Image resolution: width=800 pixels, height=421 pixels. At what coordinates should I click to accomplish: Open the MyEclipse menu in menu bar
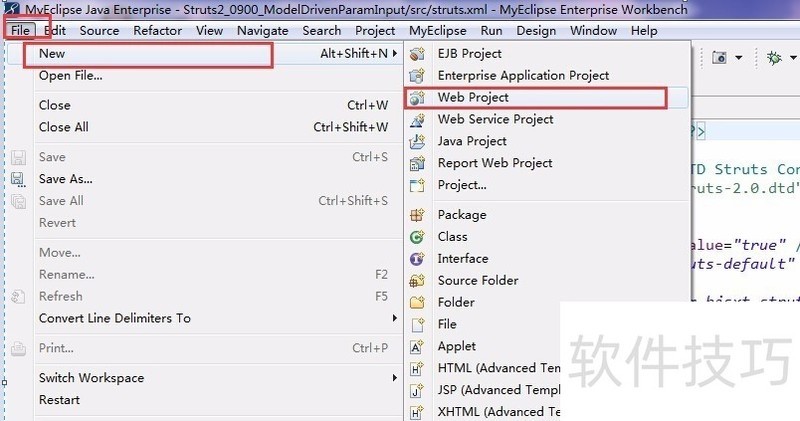(437, 30)
